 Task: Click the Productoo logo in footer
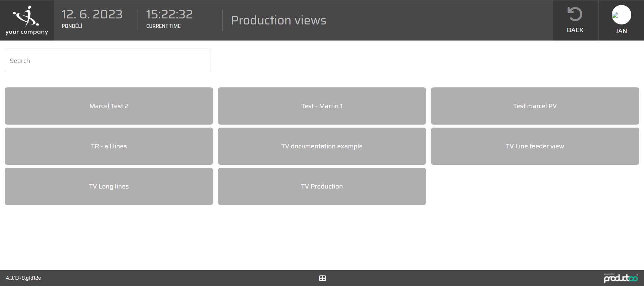point(621,278)
